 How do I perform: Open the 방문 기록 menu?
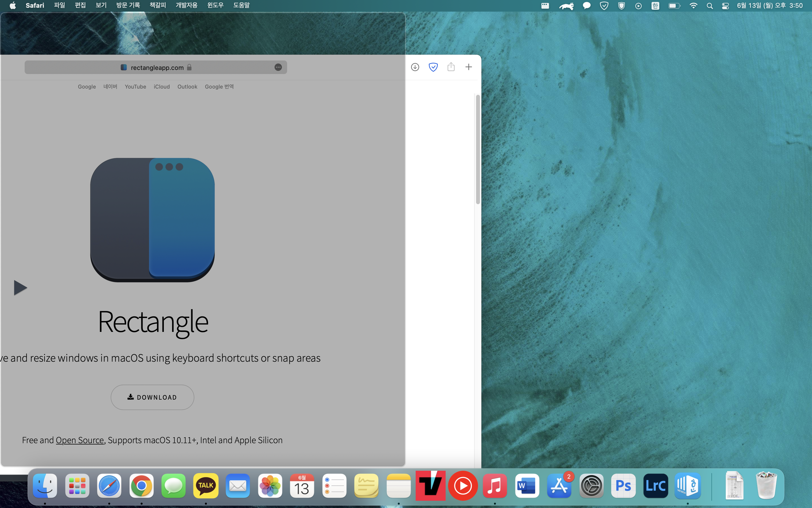click(128, 5)
